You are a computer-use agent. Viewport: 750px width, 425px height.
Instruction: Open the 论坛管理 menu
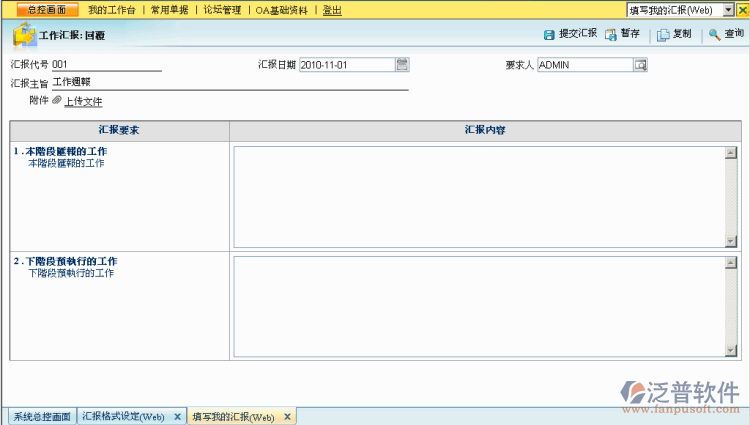coord(222,9)
